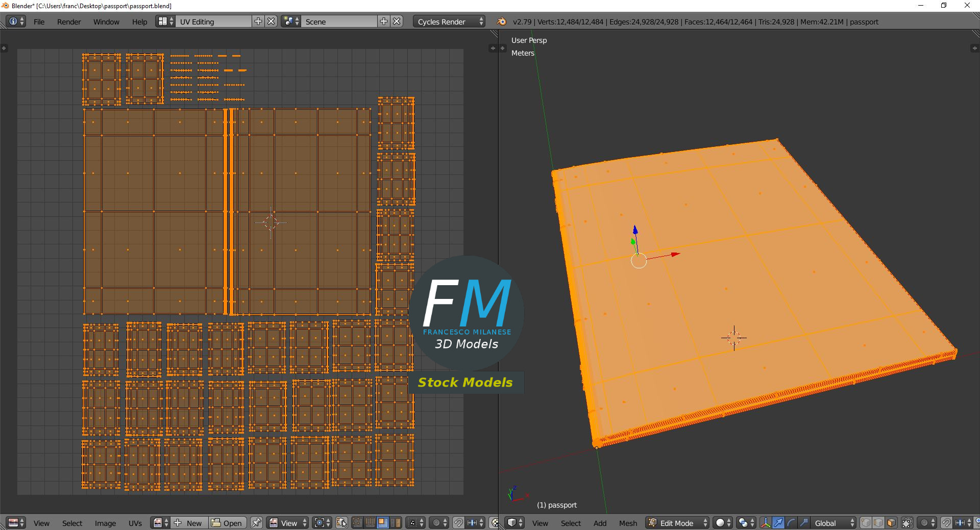Click the Open image button
The width and height of the screenshot is (980, 530).
click(227, 523)
